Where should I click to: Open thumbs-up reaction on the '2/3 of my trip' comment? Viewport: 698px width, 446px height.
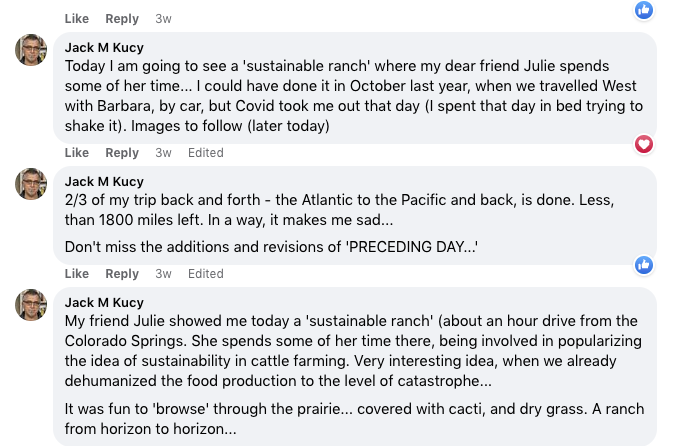(x=644, y=265)
